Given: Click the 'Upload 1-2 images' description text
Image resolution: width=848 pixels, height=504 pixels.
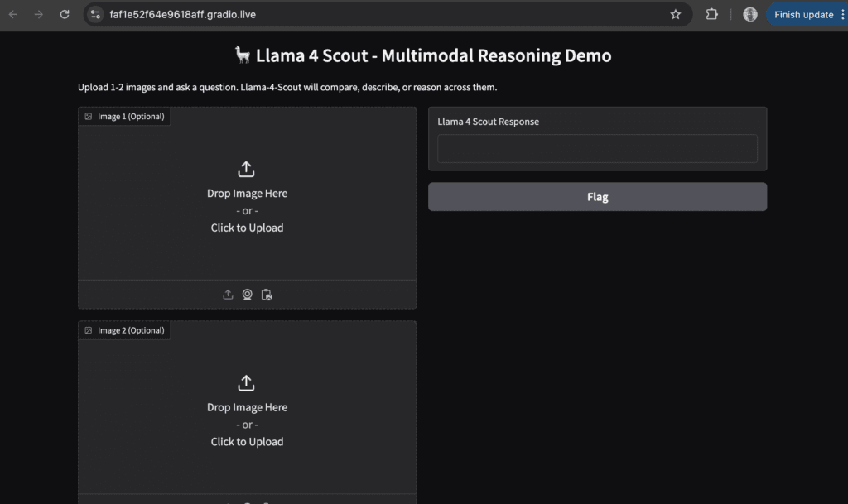Looking at the screenshot, I should coord(287,87).
